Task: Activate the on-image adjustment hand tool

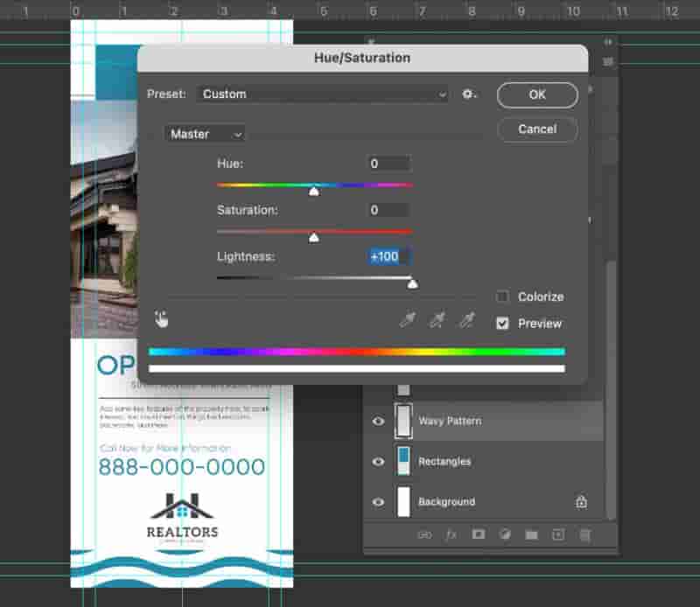Action: pyautogui.click(x=161, y=319)
